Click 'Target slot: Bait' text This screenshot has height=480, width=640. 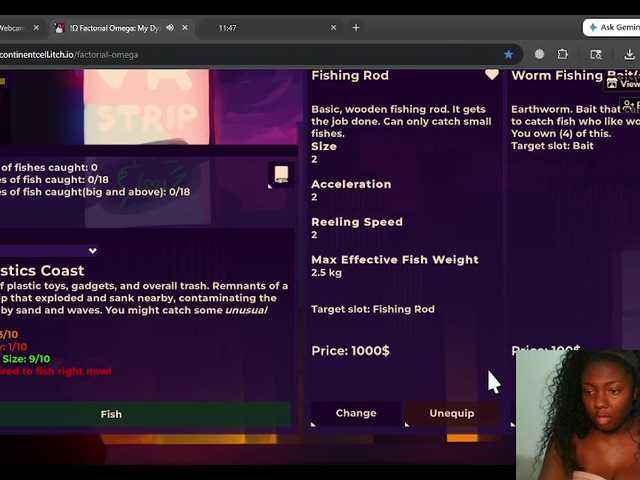(552, 146)
